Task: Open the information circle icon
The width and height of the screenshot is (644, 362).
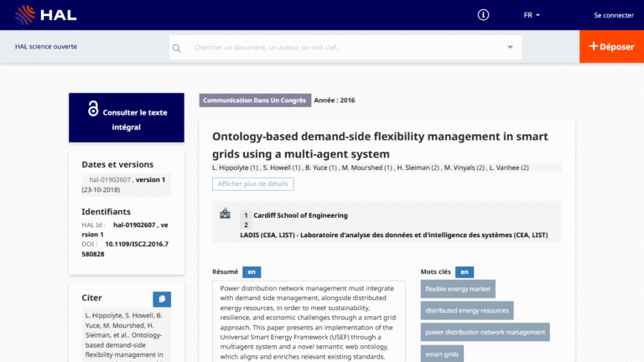Action: click(483, 15)
